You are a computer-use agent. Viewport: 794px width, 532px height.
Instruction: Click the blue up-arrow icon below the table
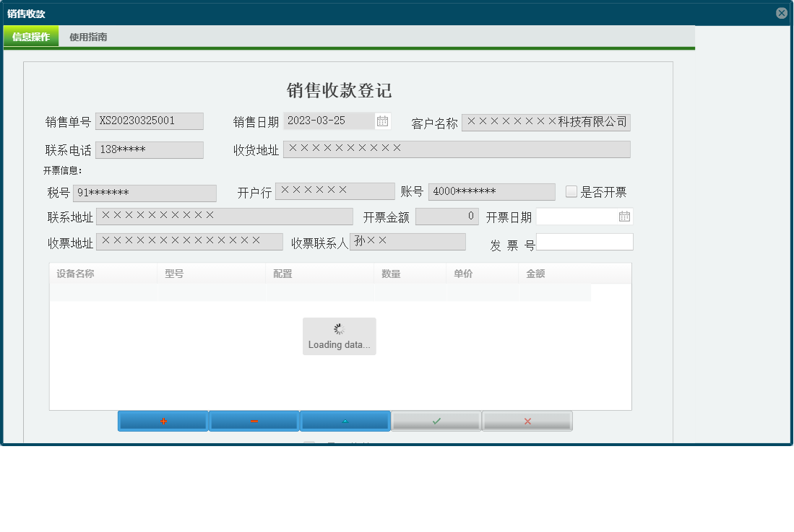coord(345,420)
